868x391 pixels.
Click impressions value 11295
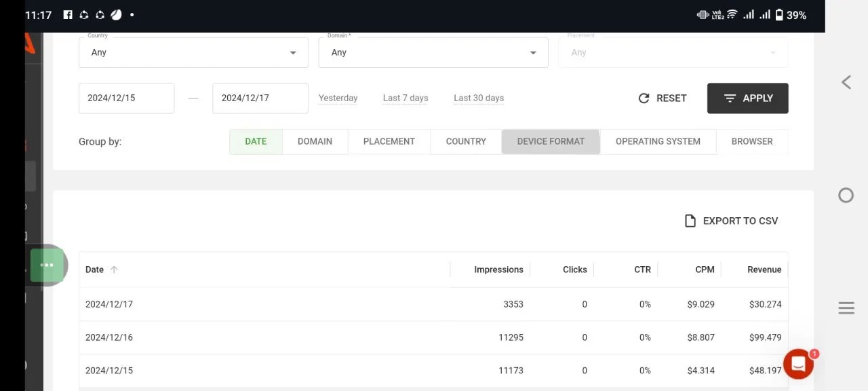pyautogui.click(x=511, y=337)
